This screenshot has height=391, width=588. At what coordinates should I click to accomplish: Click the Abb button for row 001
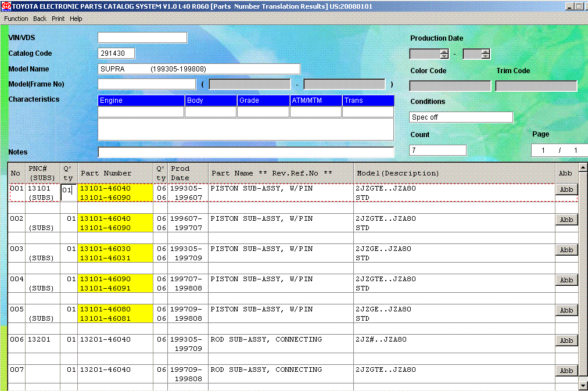[x=566, y=189]
